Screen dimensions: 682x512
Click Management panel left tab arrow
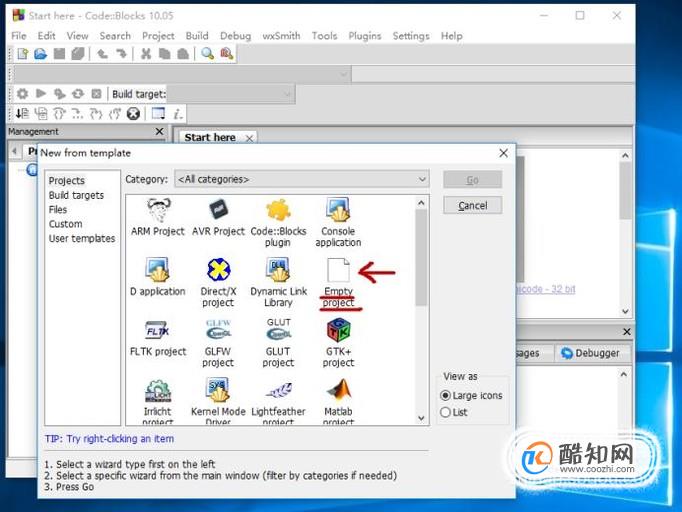click(x=14, y=151)
